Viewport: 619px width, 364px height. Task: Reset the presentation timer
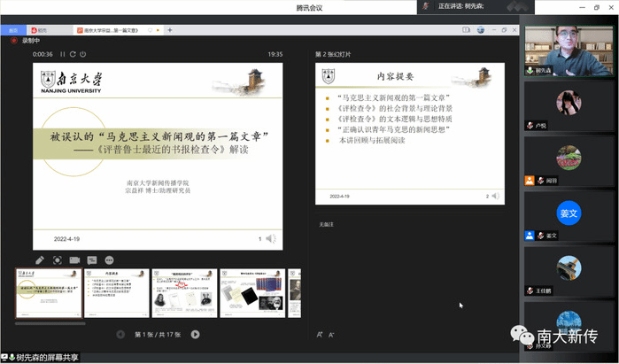(x=74, y=54)
